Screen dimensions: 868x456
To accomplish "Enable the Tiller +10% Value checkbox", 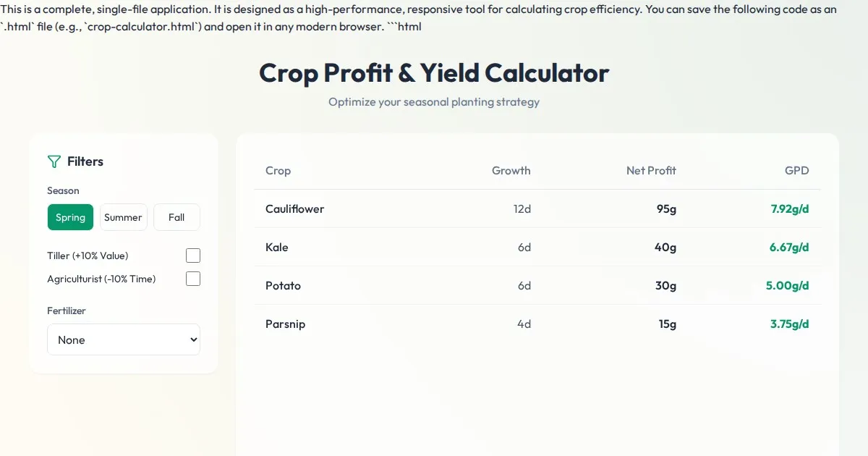I will tap(193, 256).
